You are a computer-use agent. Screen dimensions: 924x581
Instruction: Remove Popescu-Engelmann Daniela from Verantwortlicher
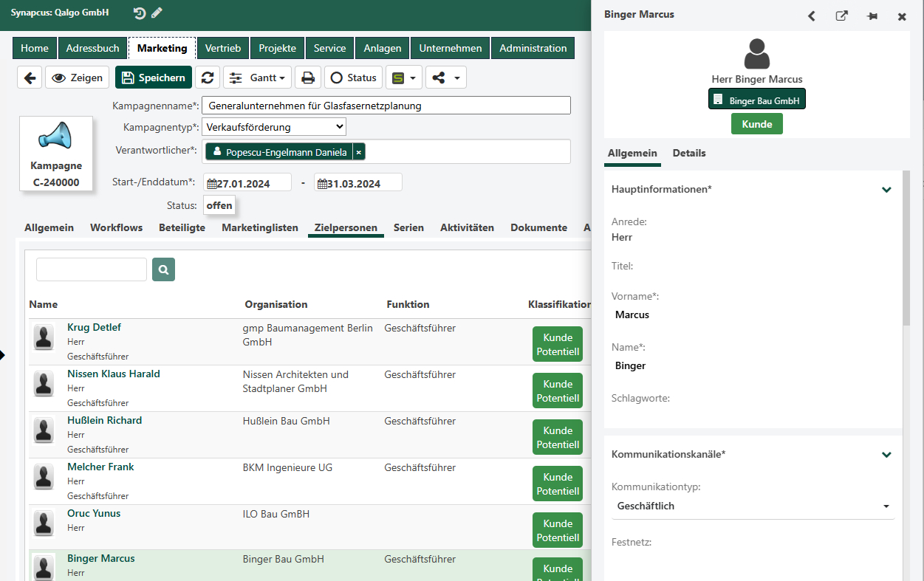point(359,152)
